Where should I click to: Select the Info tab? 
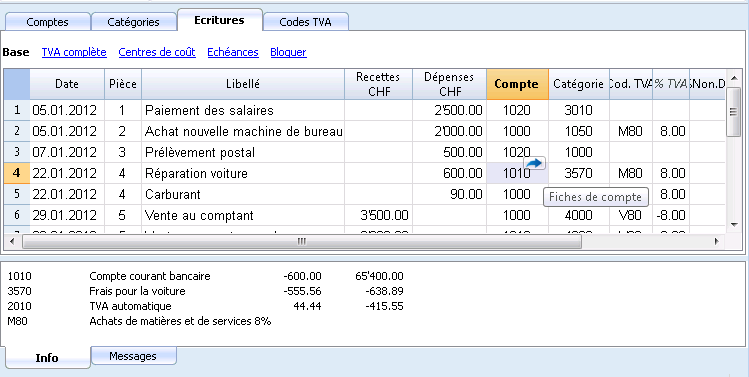(47, 358)
